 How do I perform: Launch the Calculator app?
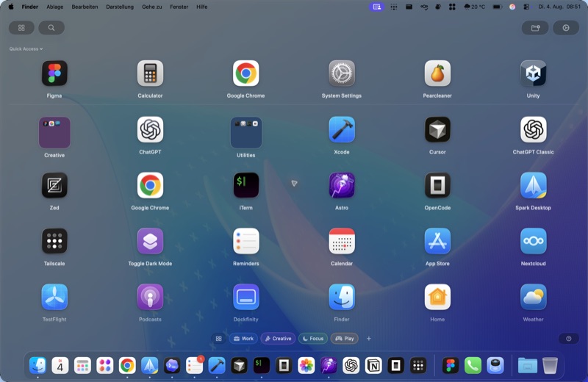point(150,73)
